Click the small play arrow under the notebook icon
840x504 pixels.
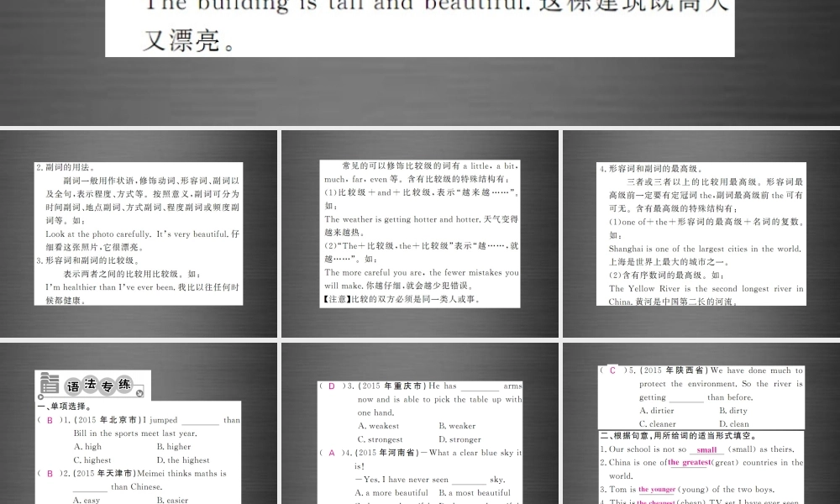[x=40, y=397]
